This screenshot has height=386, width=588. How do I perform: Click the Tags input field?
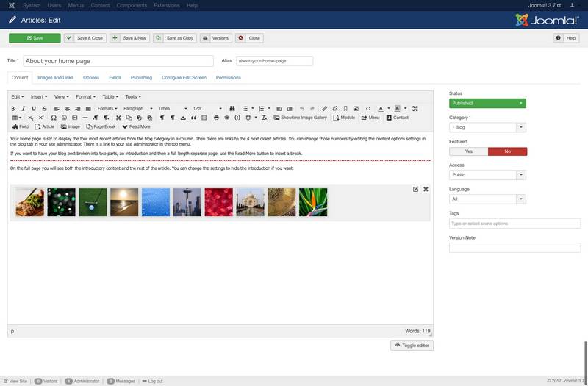coord(514,224)
